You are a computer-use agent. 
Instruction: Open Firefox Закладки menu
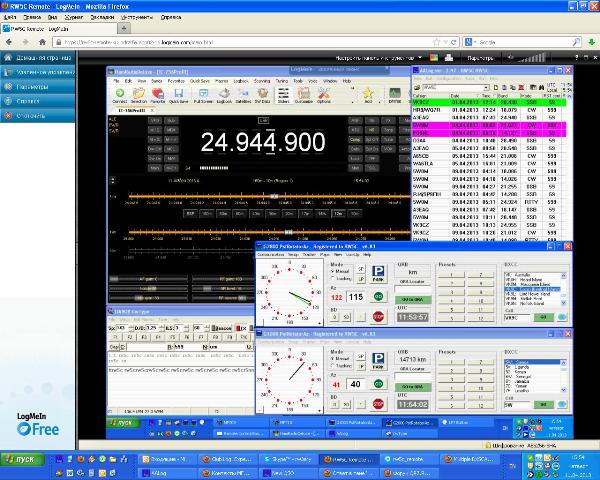[102, 17]
